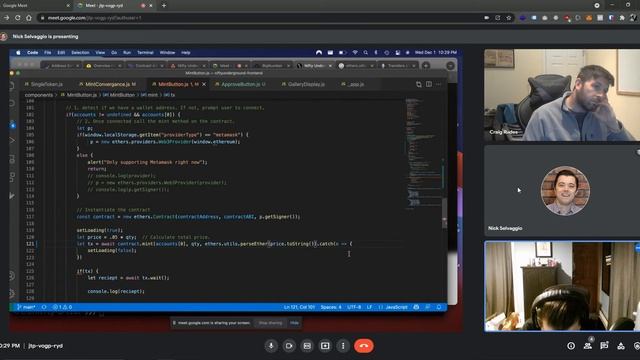Click LF line ending in status bar

tap(369, 307)
